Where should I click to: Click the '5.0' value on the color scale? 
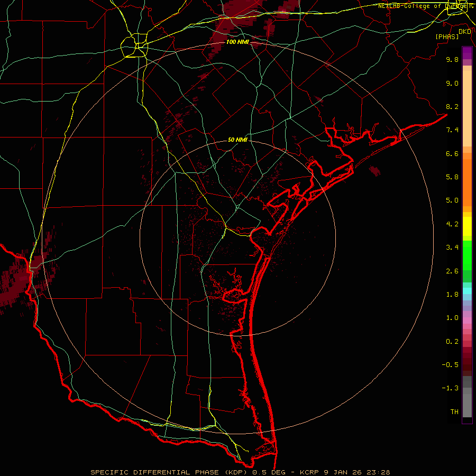pos(452,200)
